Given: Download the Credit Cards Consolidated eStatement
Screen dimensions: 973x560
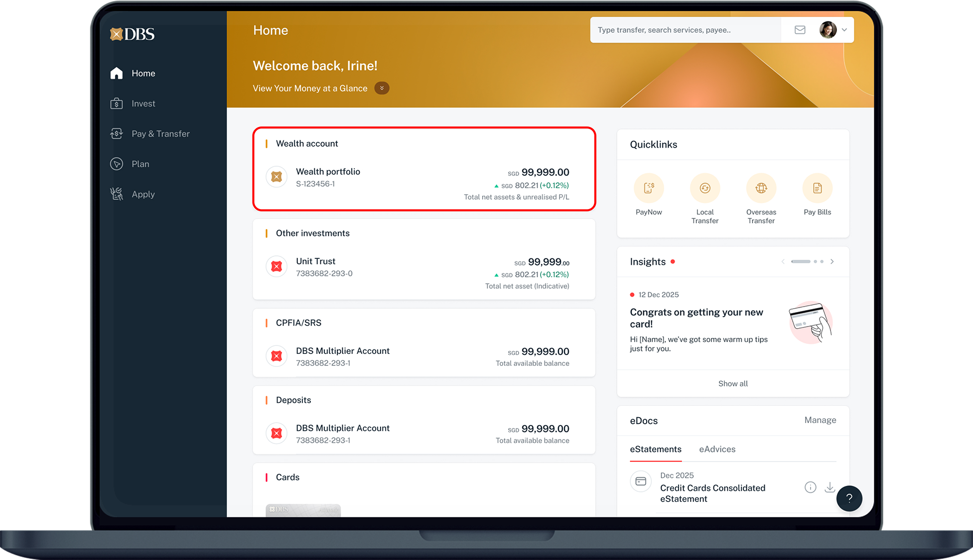Looking at the screenshot, I should (x=830, y=487).
